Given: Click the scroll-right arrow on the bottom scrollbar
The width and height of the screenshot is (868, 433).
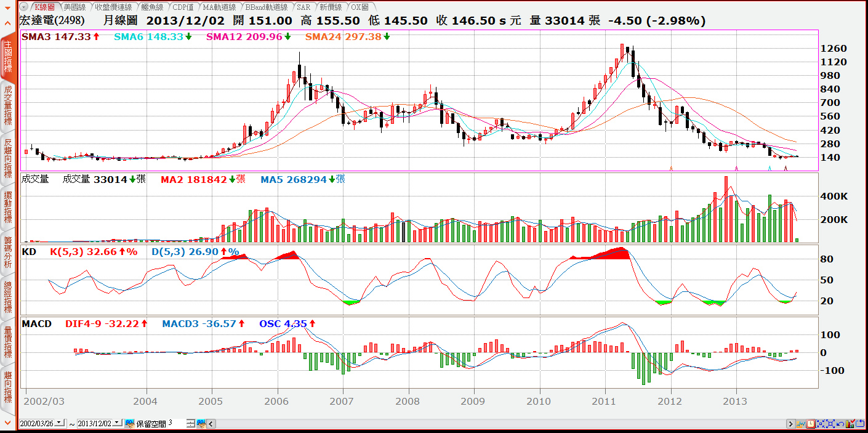Looking at the screenshot, I should (791, 424).
